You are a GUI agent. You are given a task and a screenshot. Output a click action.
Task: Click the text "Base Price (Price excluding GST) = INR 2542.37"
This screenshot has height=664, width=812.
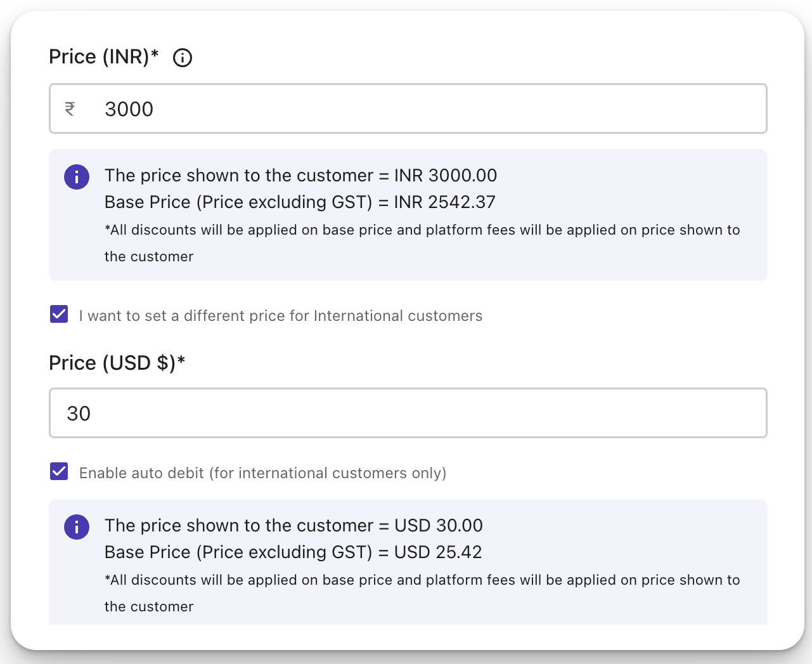pyautogui.click(x=300, y=202)
